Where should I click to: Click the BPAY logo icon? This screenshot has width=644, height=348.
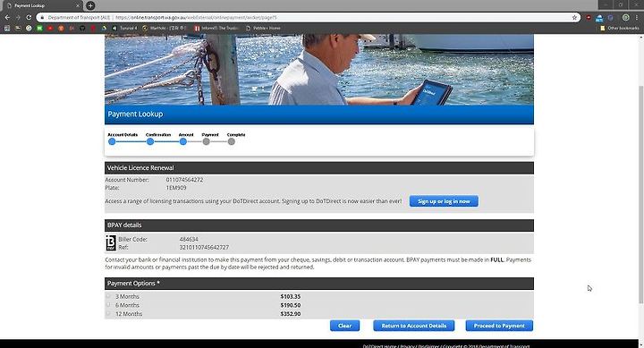[111, 242]
